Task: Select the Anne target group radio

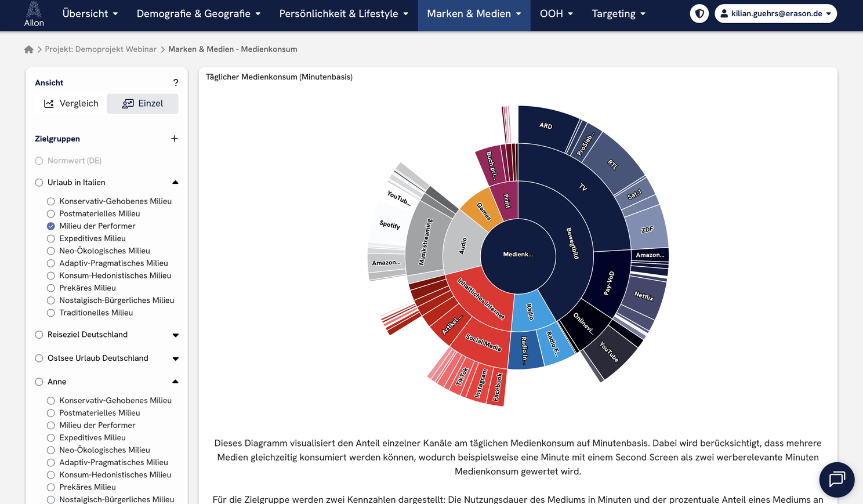Action: click(39, 382)
